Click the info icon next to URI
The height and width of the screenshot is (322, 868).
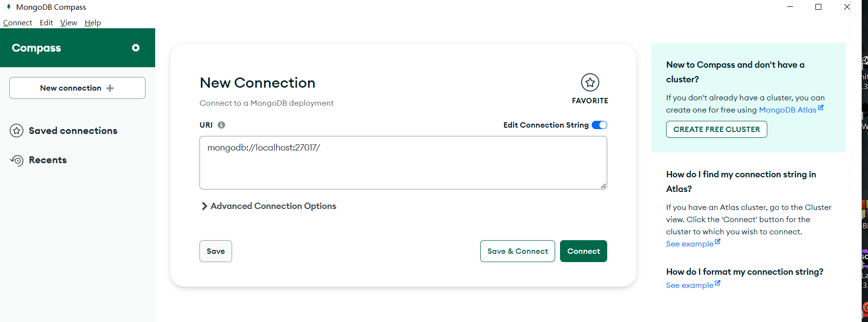(221, 125)
